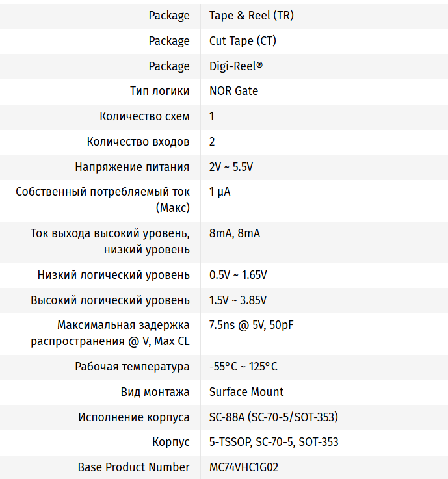Click the "Количество схем" label

pyautogui.click(x=144, y=116)
